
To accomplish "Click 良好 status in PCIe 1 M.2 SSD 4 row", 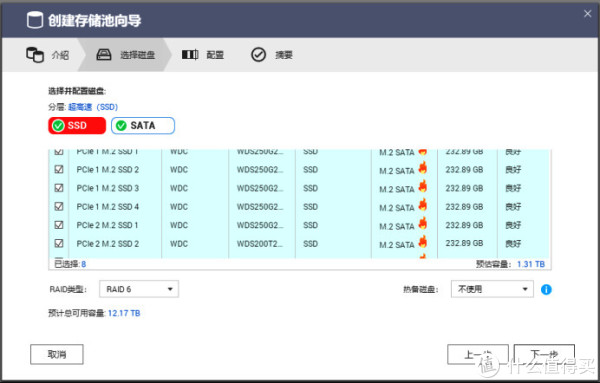I will point(513,207).
